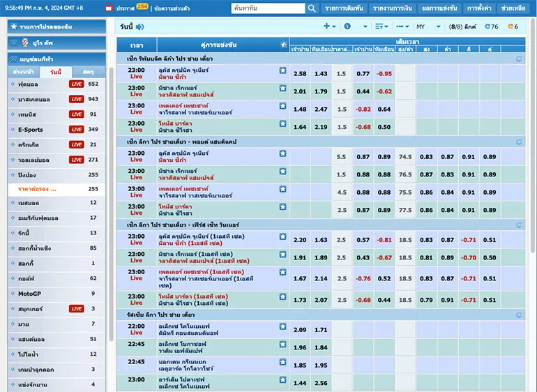The image size is (537, 392).
Task: Open the ประกาศ announcements link
Action: point(125,8)
